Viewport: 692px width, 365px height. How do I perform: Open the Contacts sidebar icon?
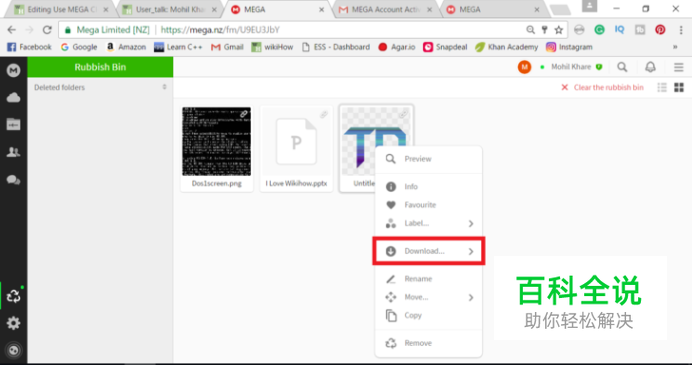(13, 152)
